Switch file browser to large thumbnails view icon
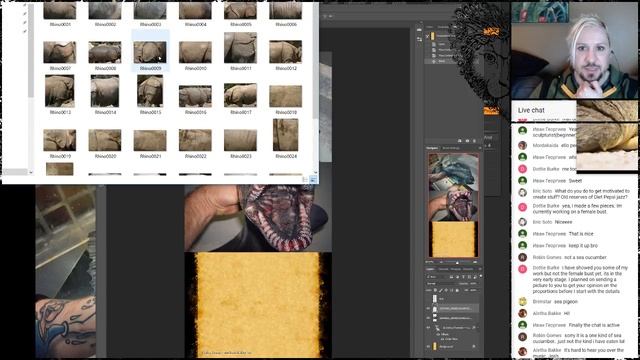640x360 pixels. click(x=313, y=179)
